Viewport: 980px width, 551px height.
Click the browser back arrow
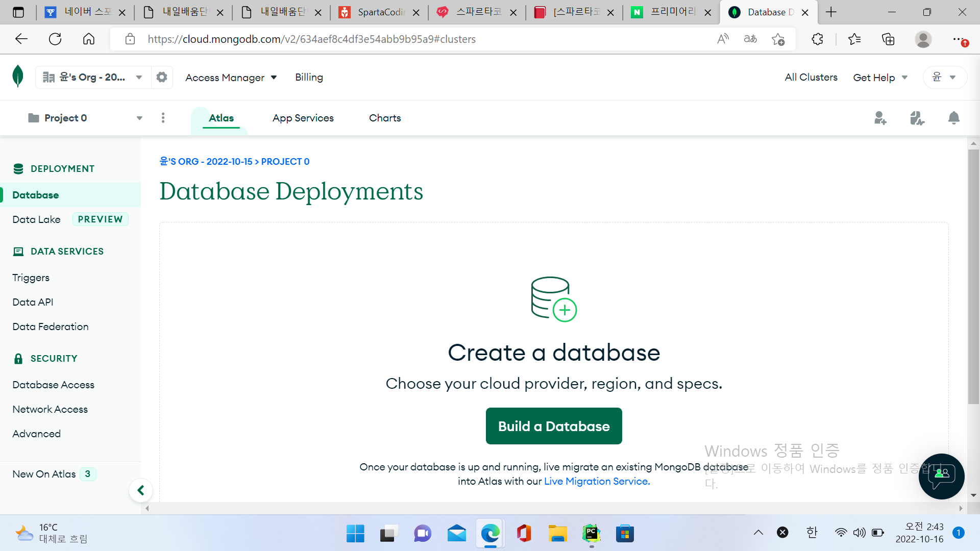coord(21,39)
